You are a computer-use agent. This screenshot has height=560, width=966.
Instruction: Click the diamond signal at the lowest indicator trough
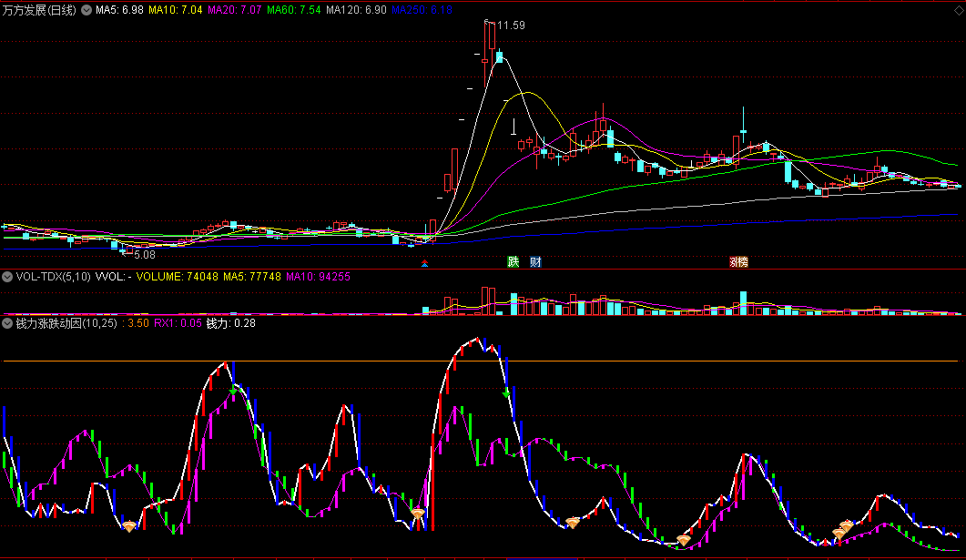point(683,540)
